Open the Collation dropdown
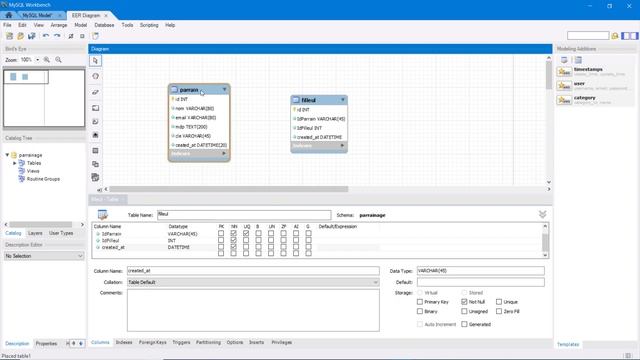 [253, 282]
